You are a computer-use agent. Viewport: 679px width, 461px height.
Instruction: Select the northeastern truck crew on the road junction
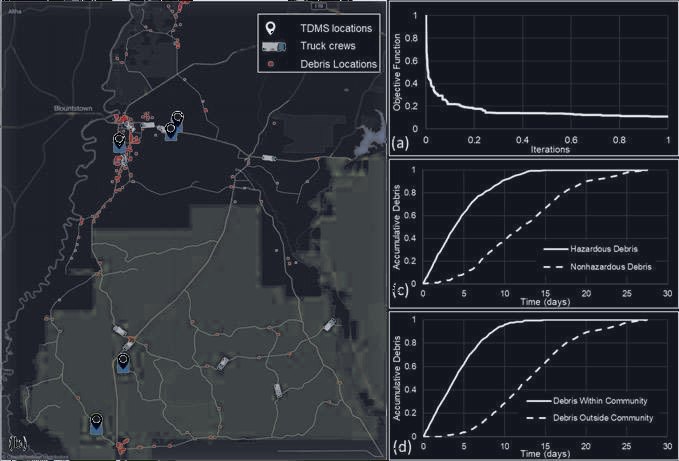(269, 158)
